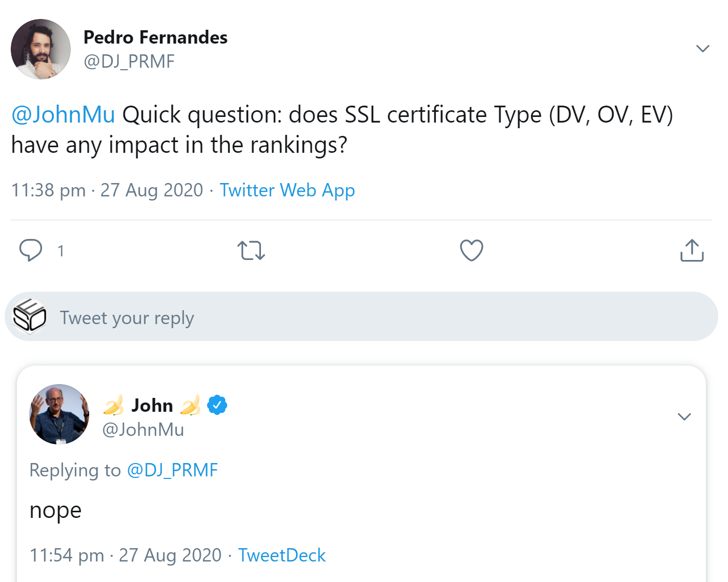Click John's blue verified badge
The image size is (728, 582).
[x=217, y=405]
